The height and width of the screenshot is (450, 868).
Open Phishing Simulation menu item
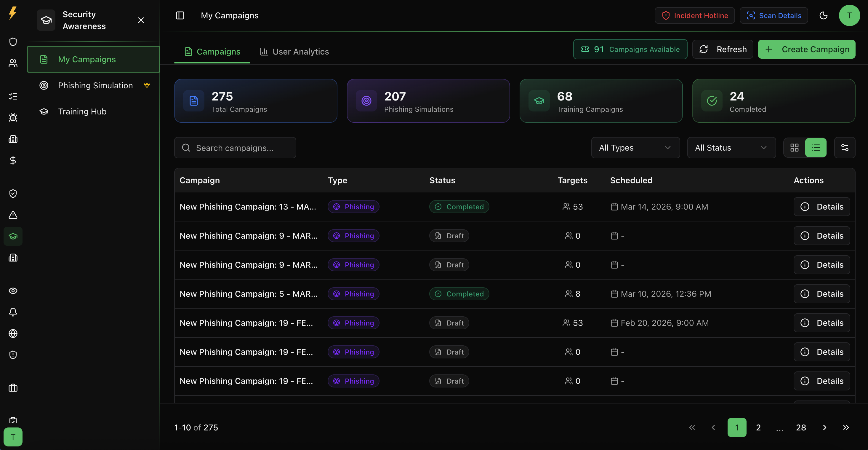click(x=95, y=85)
